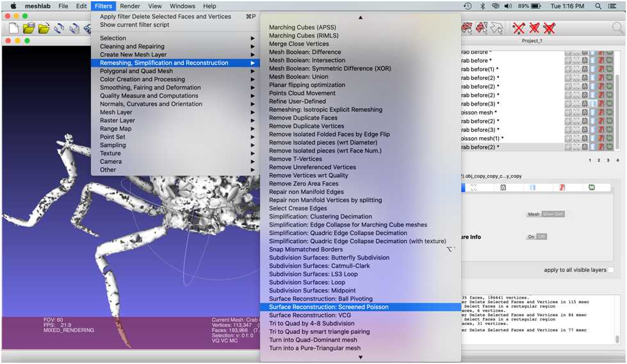
Task: Expand the Texture submenu arrow
Action: (253, 154)
